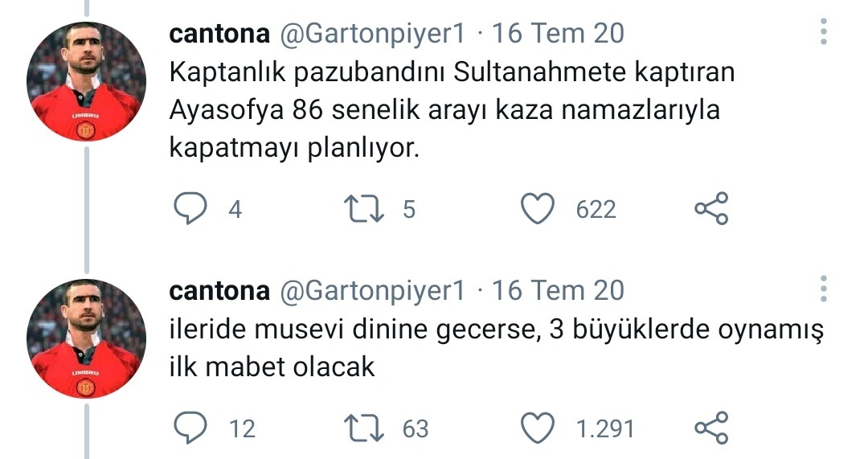Share the Sultanahmet kaptanlık pazubandı tweet
Viewport: 868px width, 459px height.
[x=710, y=209]
